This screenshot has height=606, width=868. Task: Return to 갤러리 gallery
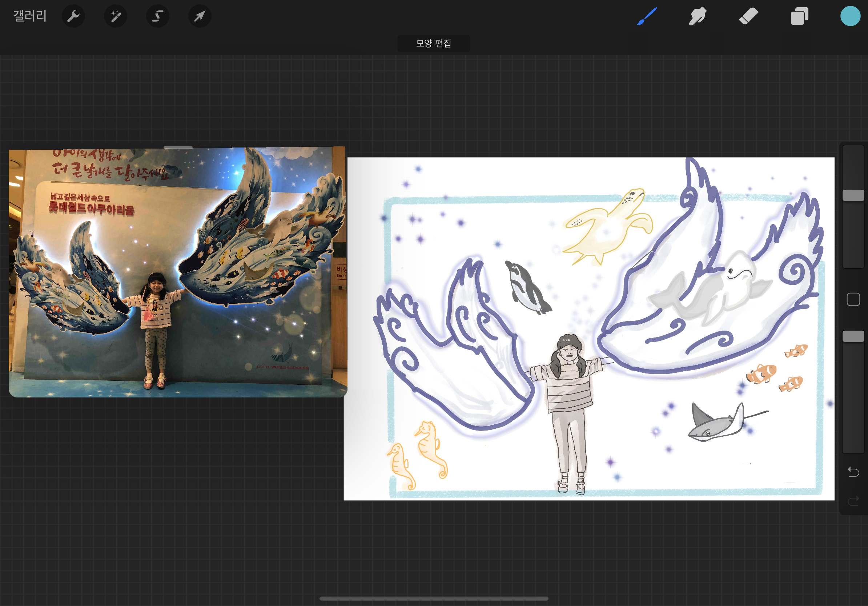tap(30, 16)
